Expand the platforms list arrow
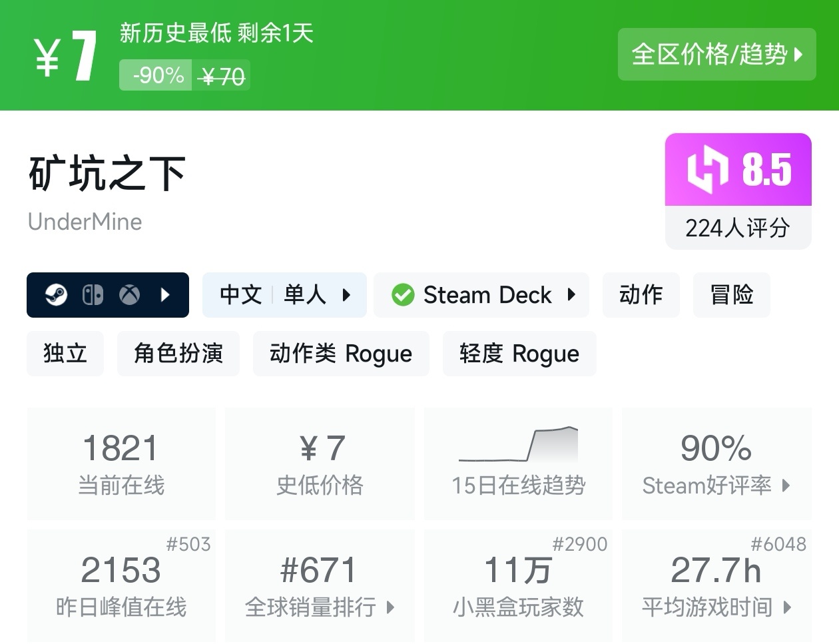The height and width of the screenshot is (644, 839). click(x=166, y=294)
